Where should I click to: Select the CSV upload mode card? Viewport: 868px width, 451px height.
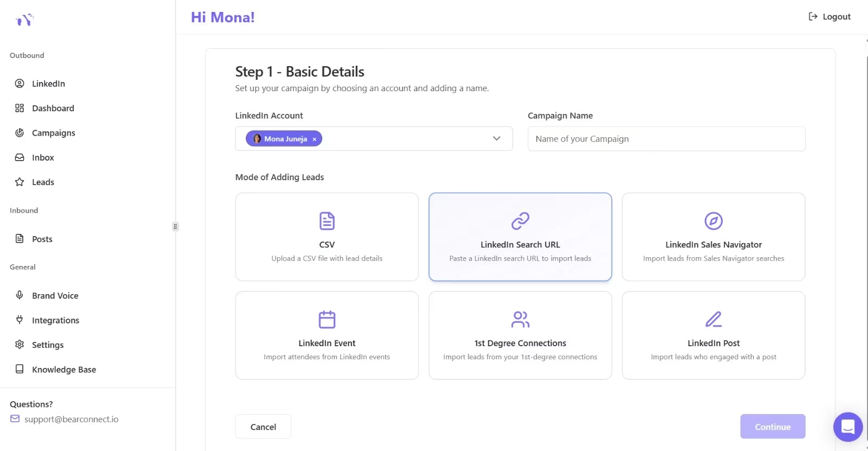tap(327, 237)
